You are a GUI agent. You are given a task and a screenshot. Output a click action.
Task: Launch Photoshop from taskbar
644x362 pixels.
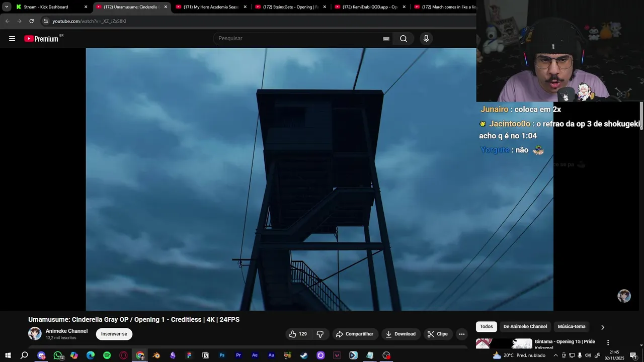[222, 355]
